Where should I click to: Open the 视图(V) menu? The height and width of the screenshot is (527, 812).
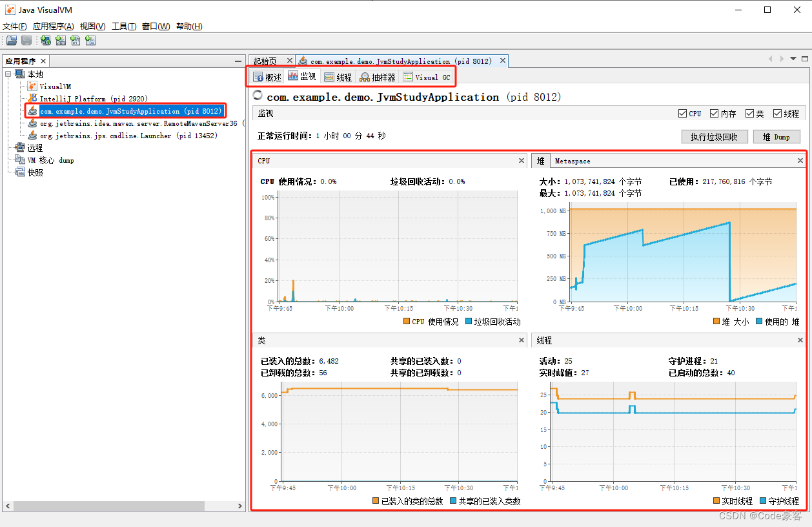coord(93,26)
